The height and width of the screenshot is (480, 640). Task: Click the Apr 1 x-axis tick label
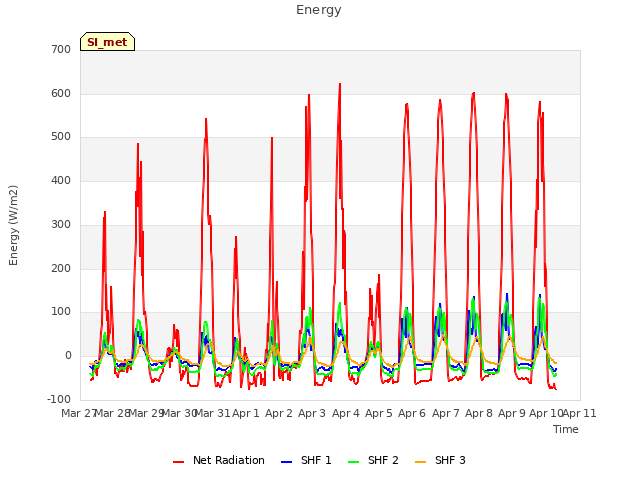coord(246,413)
